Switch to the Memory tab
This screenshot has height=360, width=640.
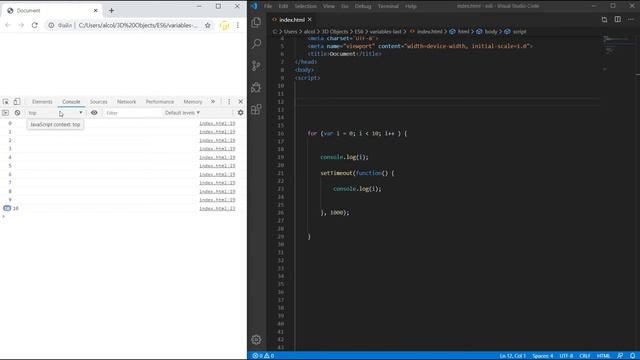[x=193, y=102]
